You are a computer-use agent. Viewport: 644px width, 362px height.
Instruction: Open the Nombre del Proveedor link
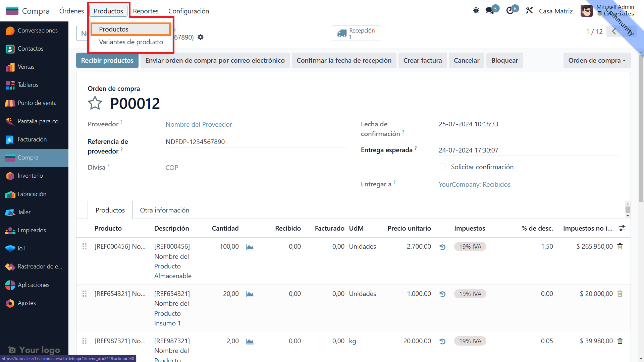point(199,124)
